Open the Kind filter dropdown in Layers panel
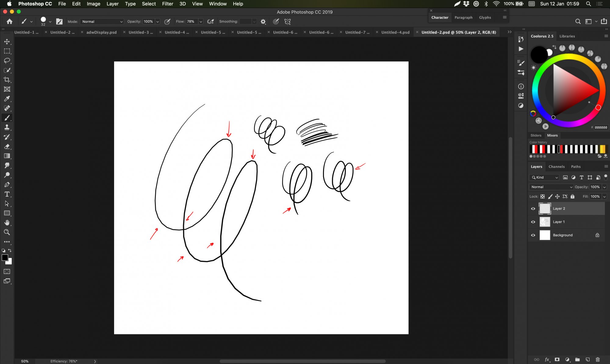The width and height of the screenshot is (610, 364). click(544, 177)
